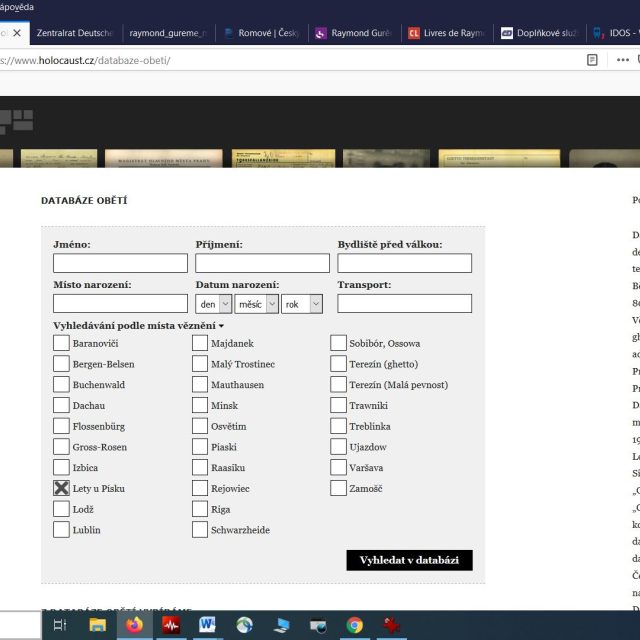Toggle reader view icon in address bar
This screenshot has height=640, width=640.
(x=593, y=60)
